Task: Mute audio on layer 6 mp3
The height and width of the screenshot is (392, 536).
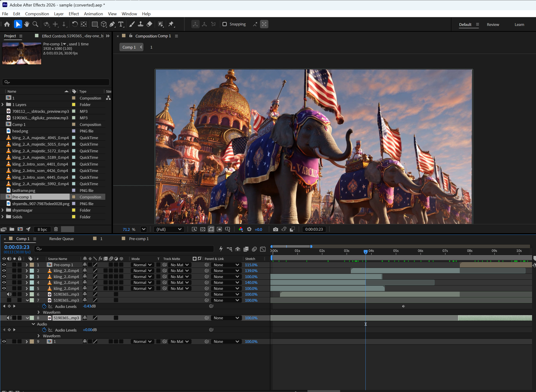Action: pyautogui.click(x=9, y=295)
